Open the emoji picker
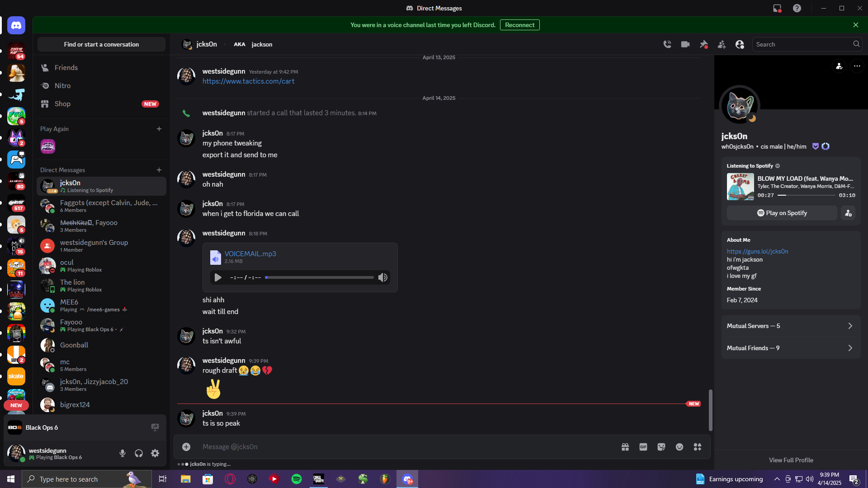The image size is (868, 488). pyautogui.click(x=679, y=447)
